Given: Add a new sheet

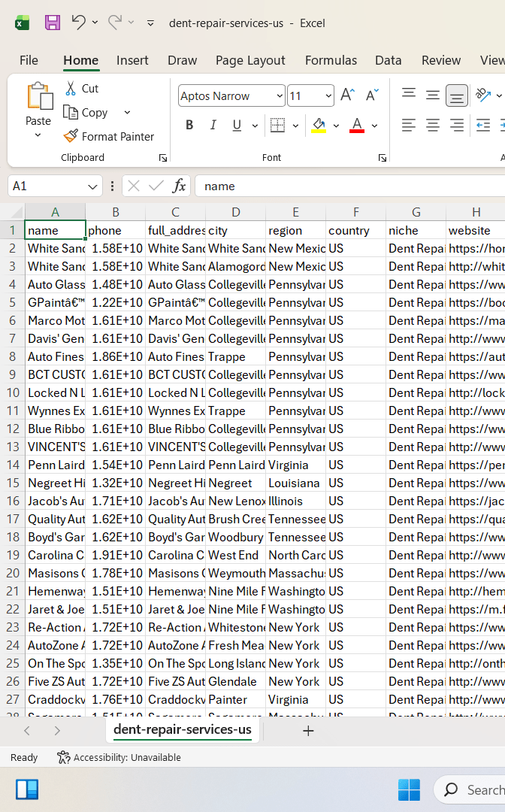Looking at the screenshot, I should tap(308, 731).
